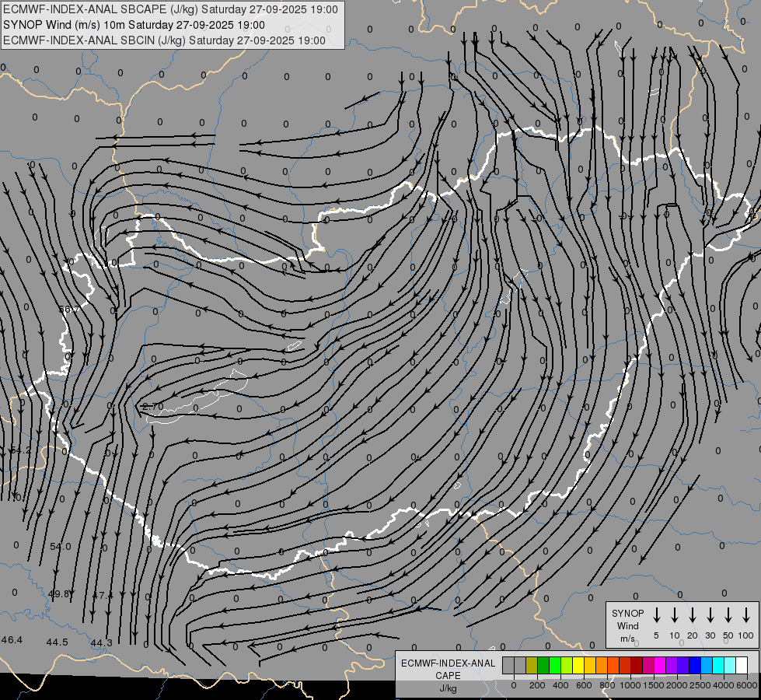Click the 400 tick on the CAPE legend

point(560,685)
